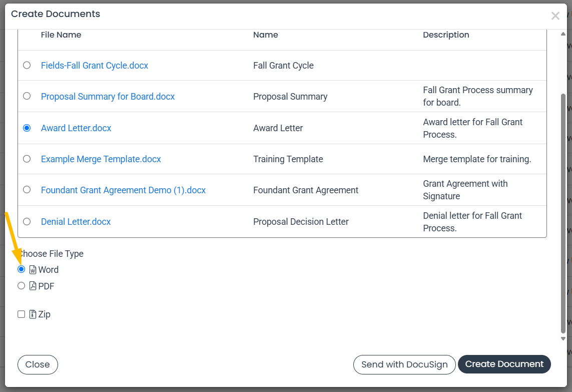The height and width of the screenshot is (392, 572).
Task: Choose the PDF file type radio button
Action: coord(21,286)
